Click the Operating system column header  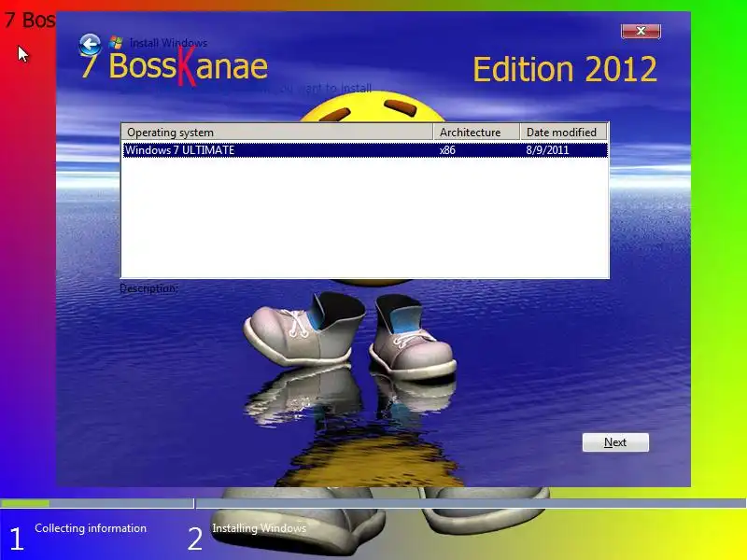[x=276, y=132]
